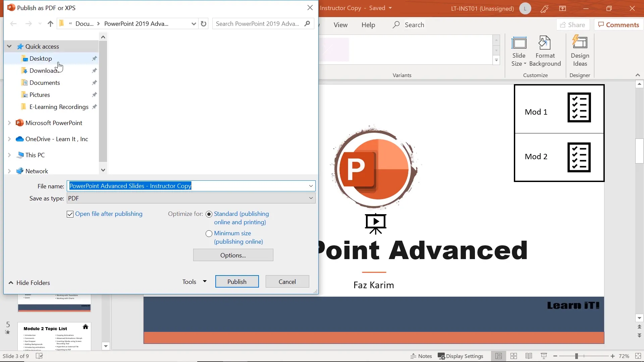Click in the File name input field

coord(187,186)
